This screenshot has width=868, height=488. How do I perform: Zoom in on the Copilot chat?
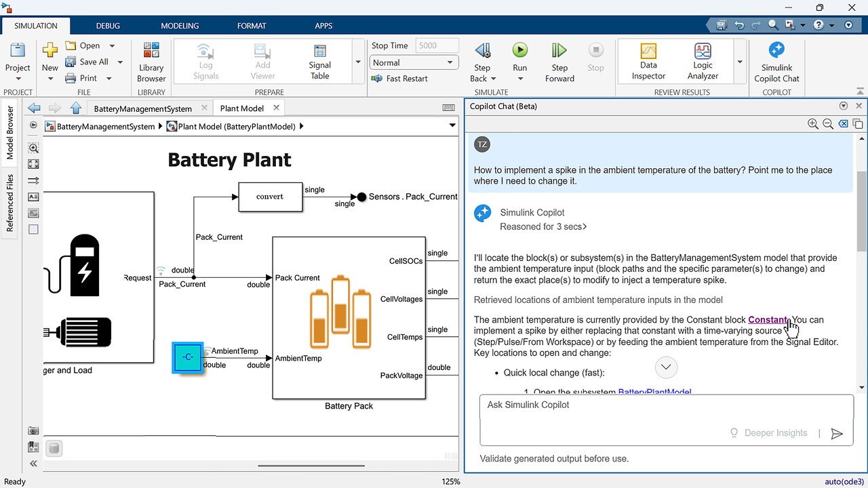pos(813,124)
